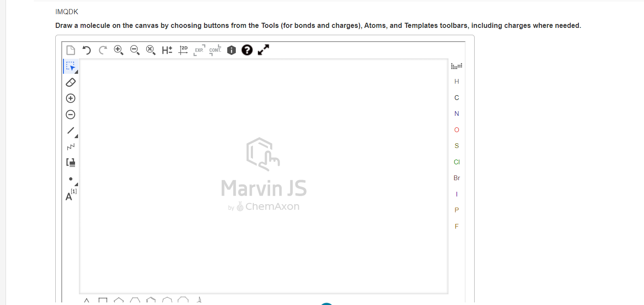This screenshot has height=305, width=644.
Task: Open the periodic table icon
Action: pos(457,66)
